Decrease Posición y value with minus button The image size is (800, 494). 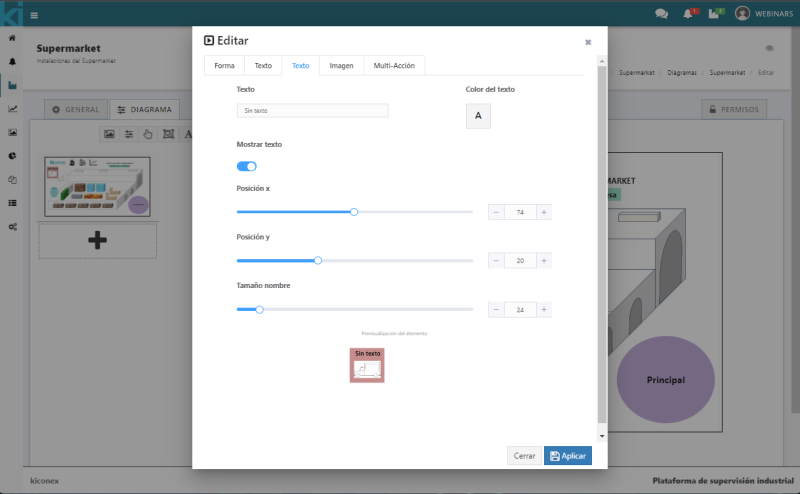pos(496,260)
